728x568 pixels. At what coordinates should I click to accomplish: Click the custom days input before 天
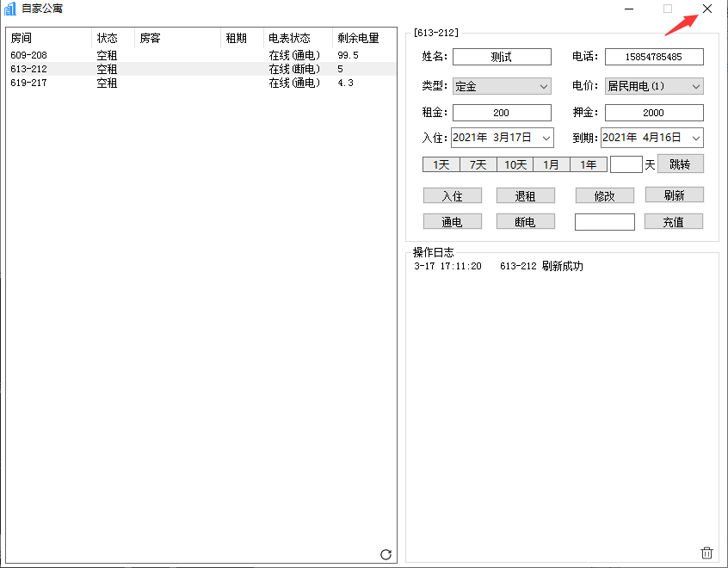click(x=626, y=164)
